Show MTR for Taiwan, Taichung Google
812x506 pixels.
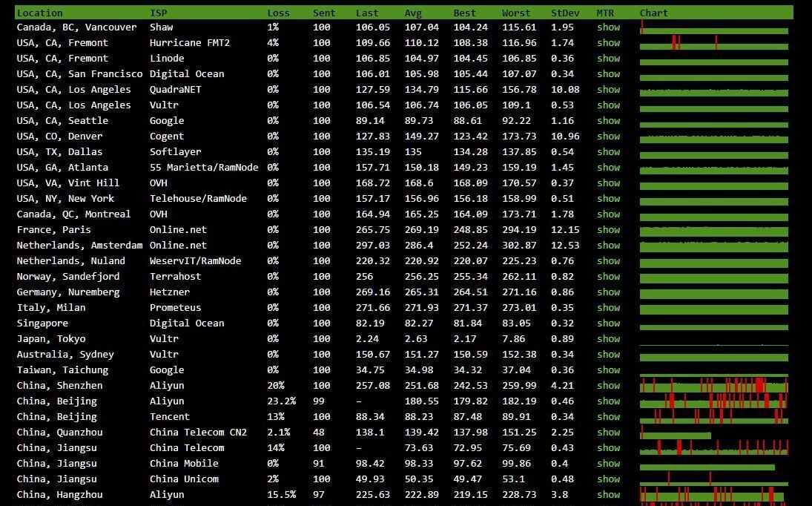click(609, 369)
